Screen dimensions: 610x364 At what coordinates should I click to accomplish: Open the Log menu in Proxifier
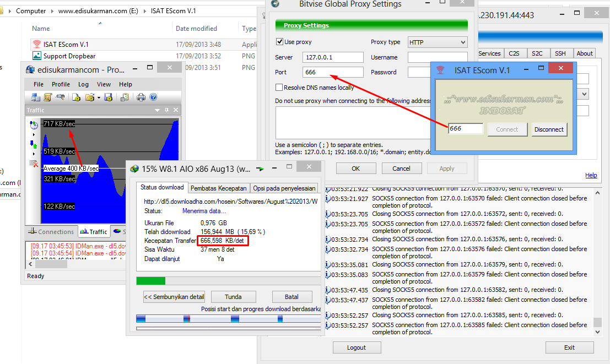[83, 84]
